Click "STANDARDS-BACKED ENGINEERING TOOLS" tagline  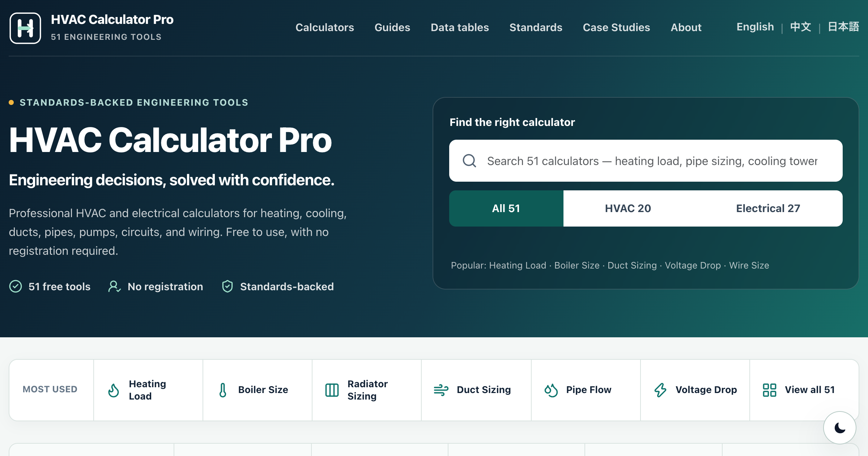(x=134, y=102)
